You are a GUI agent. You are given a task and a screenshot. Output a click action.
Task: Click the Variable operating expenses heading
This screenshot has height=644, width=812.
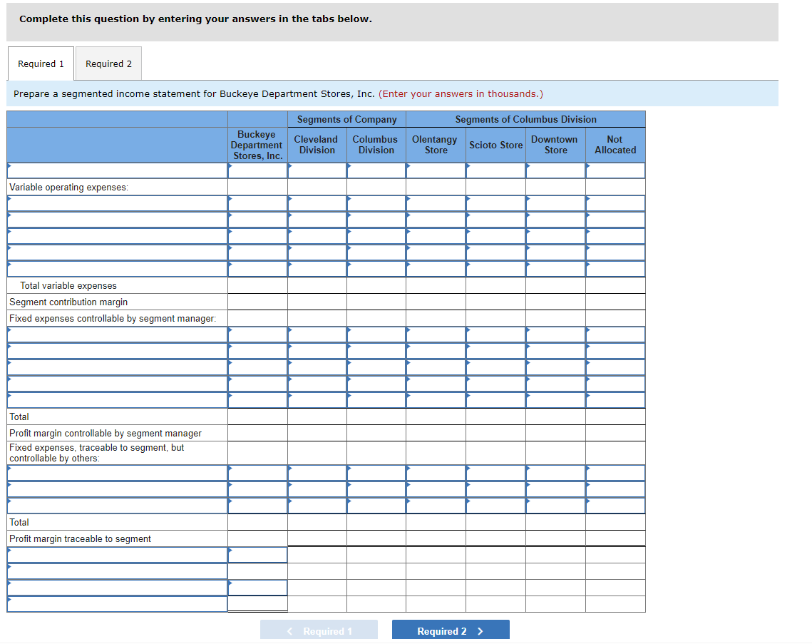tap(69, 187)
